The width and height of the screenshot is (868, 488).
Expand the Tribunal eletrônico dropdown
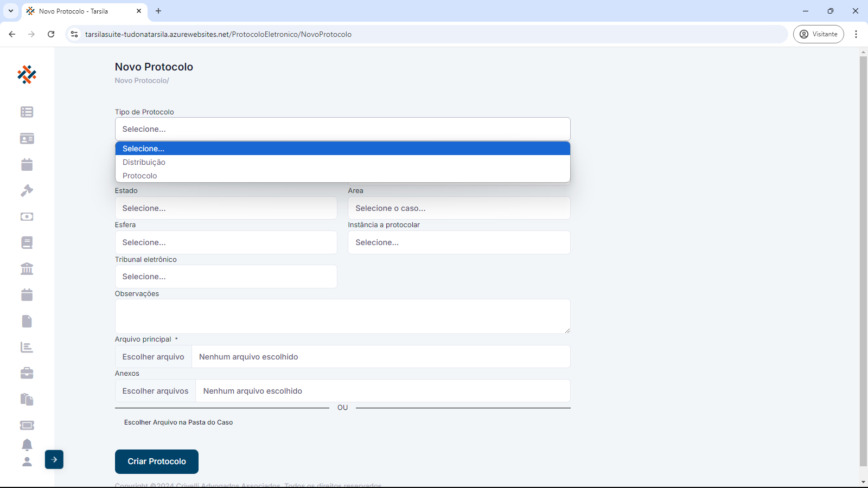[226, 277]
